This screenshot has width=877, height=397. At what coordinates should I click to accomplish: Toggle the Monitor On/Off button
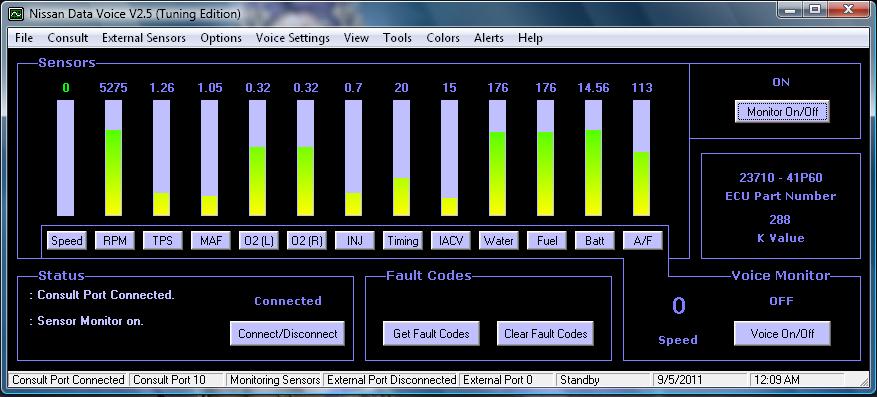pos(782,112)
